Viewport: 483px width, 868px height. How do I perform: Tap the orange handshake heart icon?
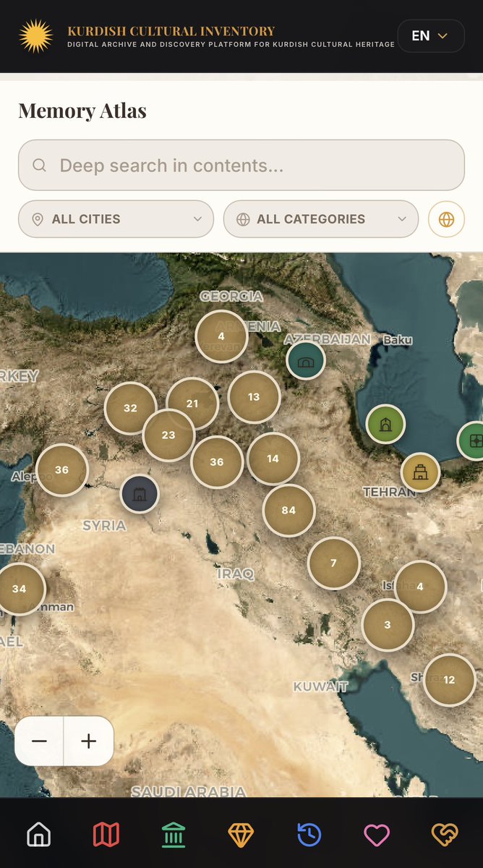(445, 835)
